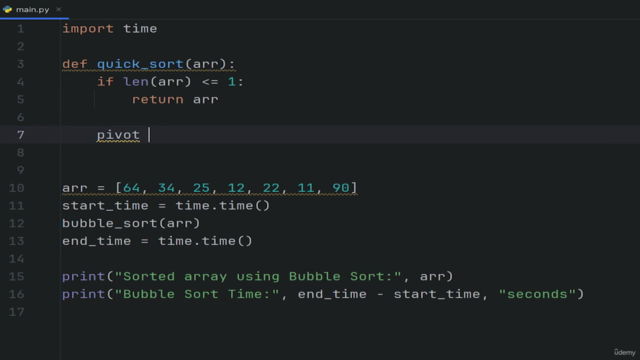The width and height of the screenshot is (640, 360).
Task: Place cursor on 'import time' line
Action: (x=109, y=29)
